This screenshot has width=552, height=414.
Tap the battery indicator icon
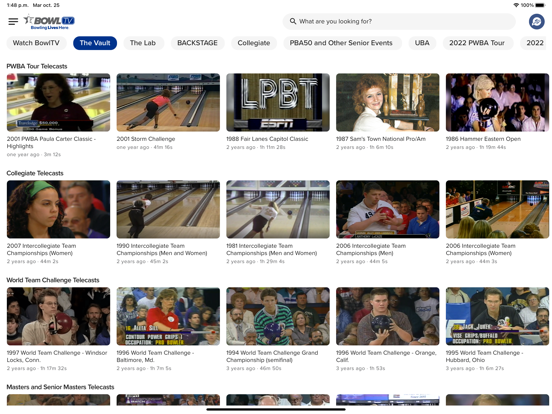[540, 5]
